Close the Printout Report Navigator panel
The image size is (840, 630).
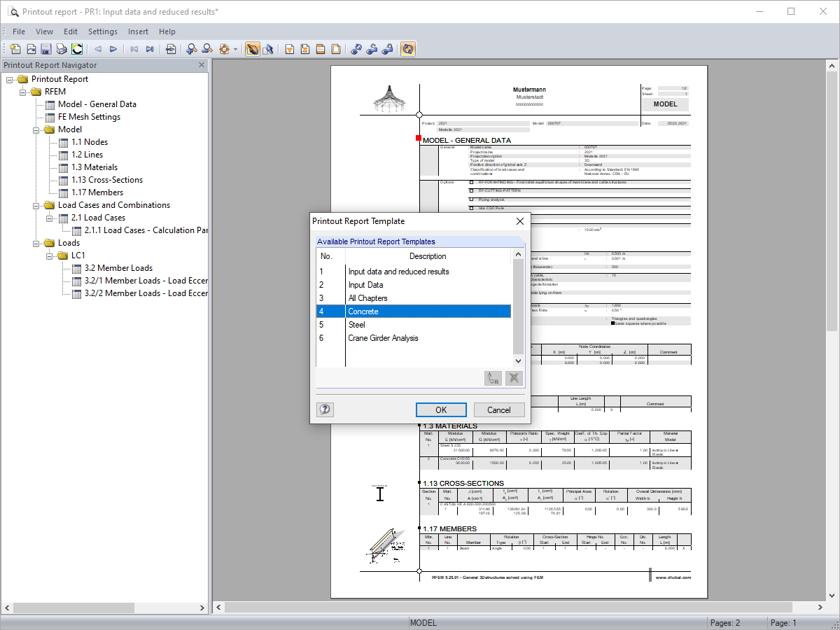(202, 65)
